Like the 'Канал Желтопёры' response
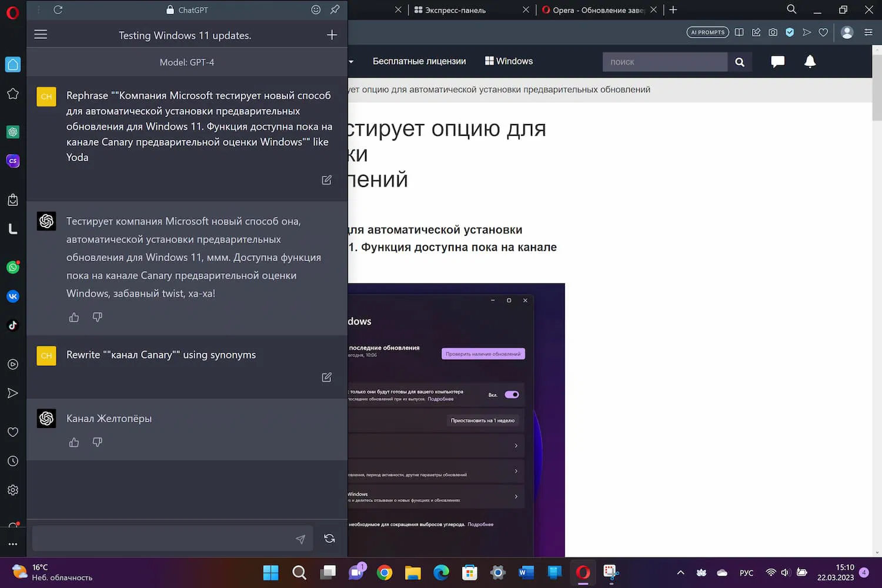The height and width of the screenshot is (588, 882). [74, 442]
